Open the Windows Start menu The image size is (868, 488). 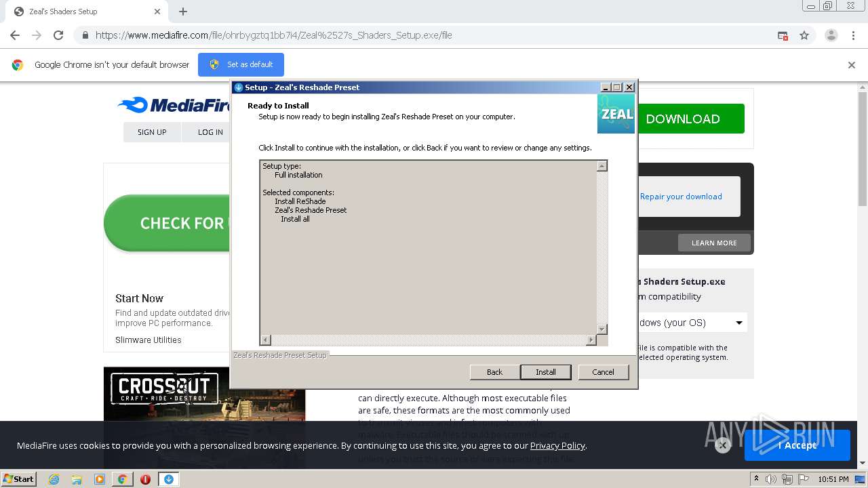point(19,479)
